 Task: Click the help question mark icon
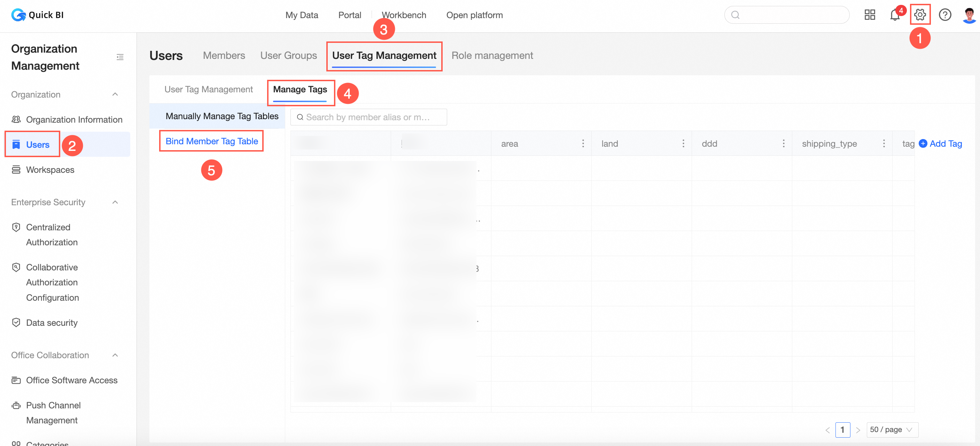coord(944,15)
